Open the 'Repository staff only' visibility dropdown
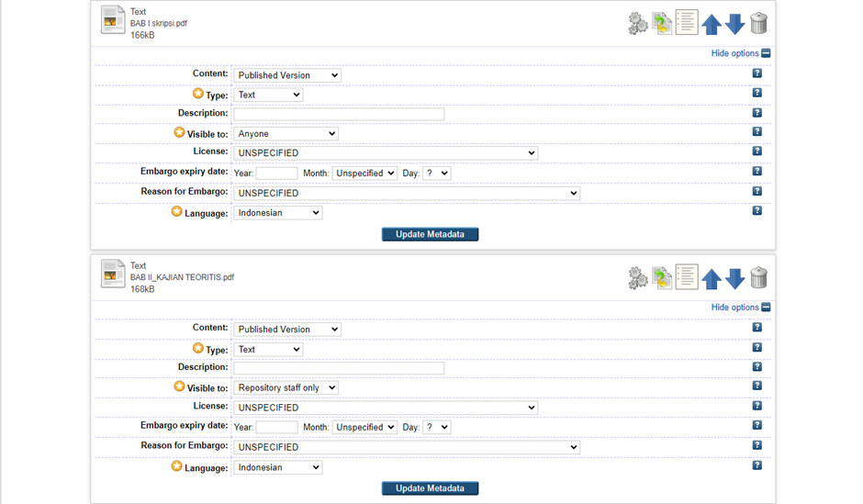863x504 pixels. [x=286, y=388]
